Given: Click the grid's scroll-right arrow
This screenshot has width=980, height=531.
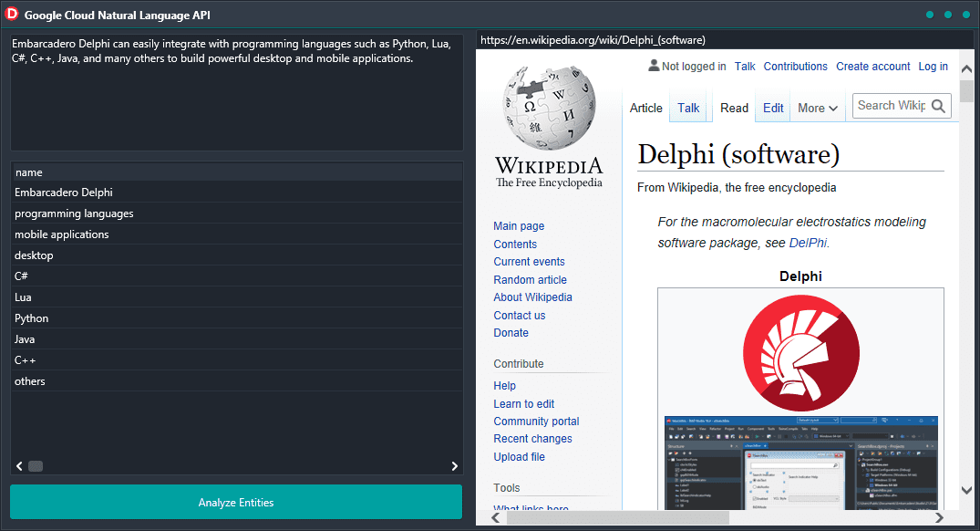Looking at the screenshot, I should tap(454, 466).
